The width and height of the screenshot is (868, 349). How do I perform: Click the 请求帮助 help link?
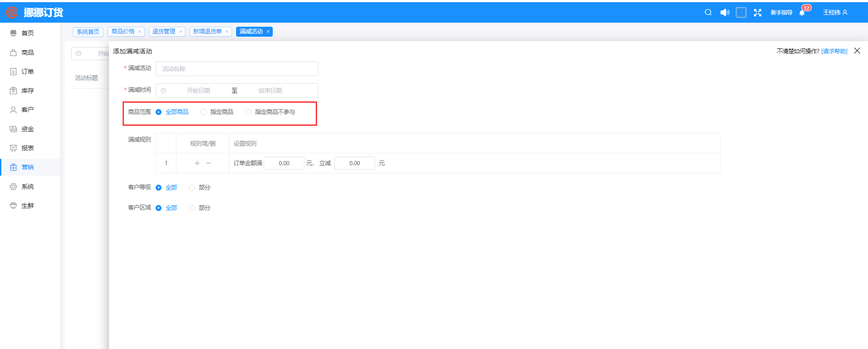834,51
